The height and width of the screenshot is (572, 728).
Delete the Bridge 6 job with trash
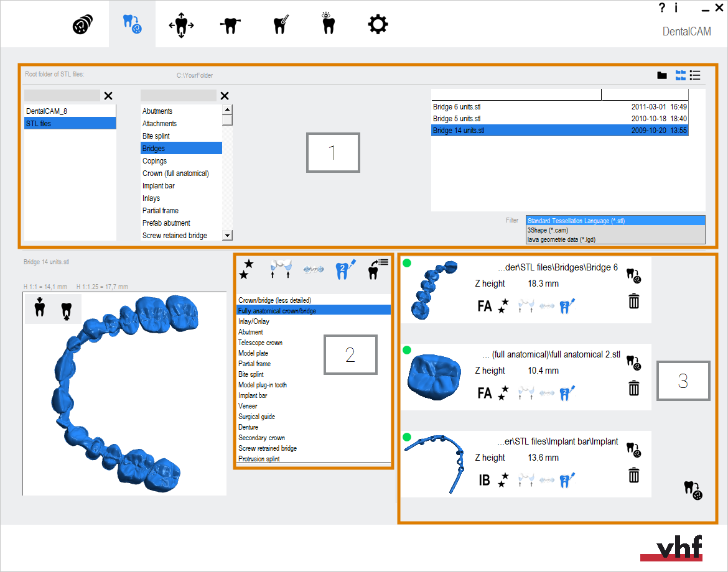[634, 302]
